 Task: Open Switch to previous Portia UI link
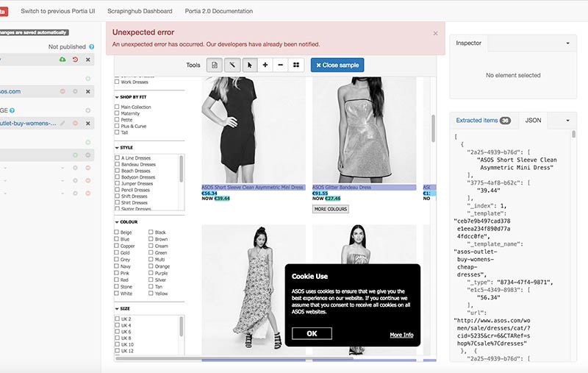(58, 11)
